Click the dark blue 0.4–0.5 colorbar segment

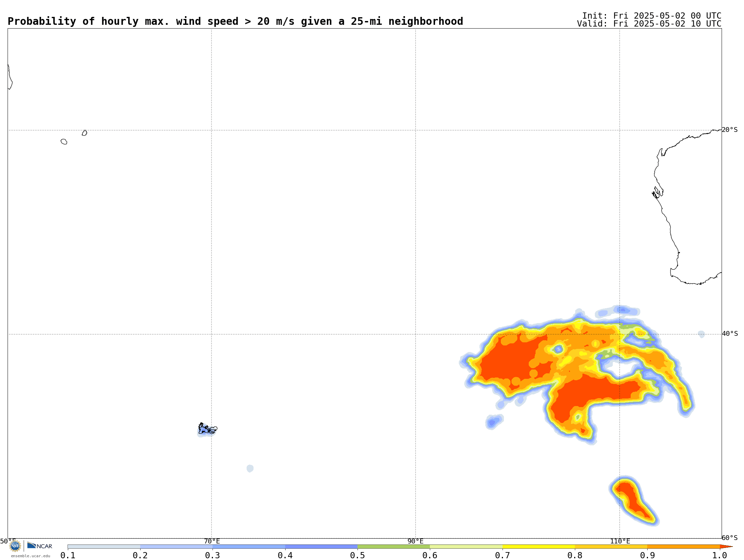pyautogui.click(x=321, y=547)
